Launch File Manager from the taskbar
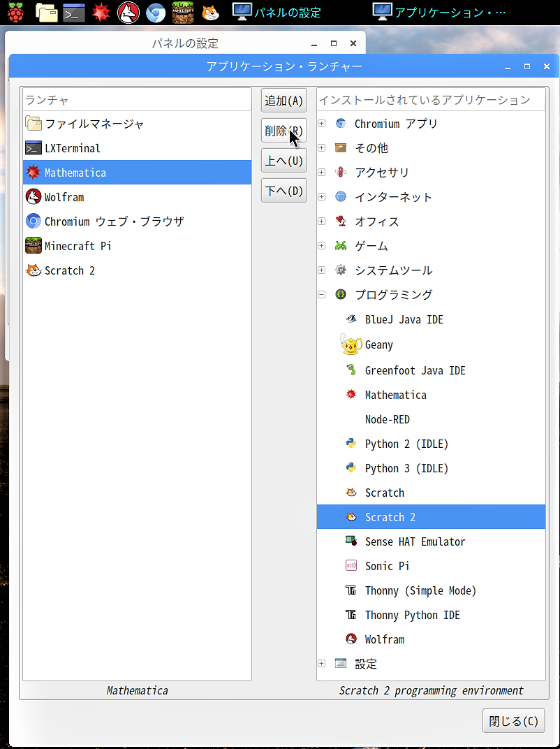Viewport: 560px width, 749px height. (47, 13)
